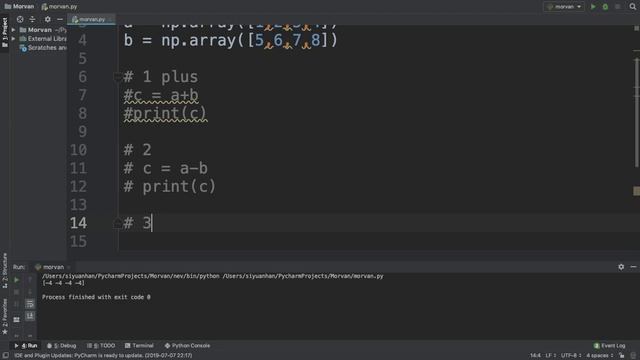The height and width of the screenshot is (360, 640).
Task: Click the '#c = a+b' commented line
Action: pyautogui.click(x=161, y=95)
